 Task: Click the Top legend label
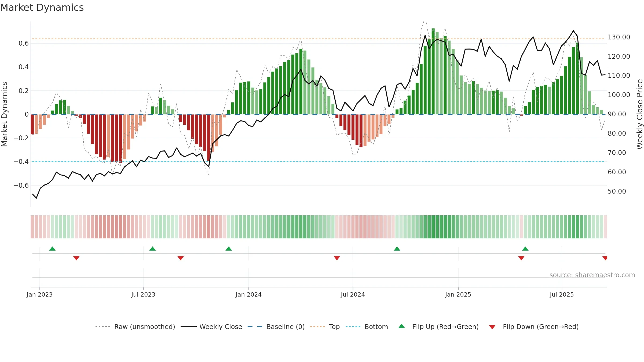tap(334, 327)
